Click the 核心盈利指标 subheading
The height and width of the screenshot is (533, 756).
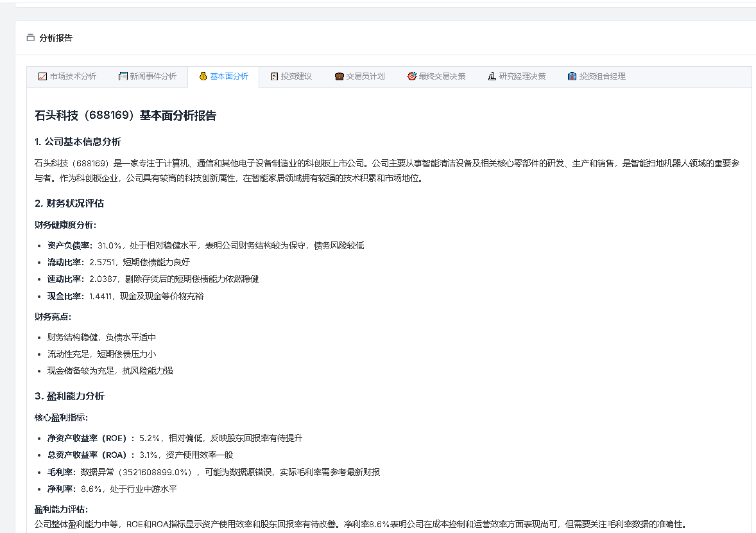[x=61, y=417]
